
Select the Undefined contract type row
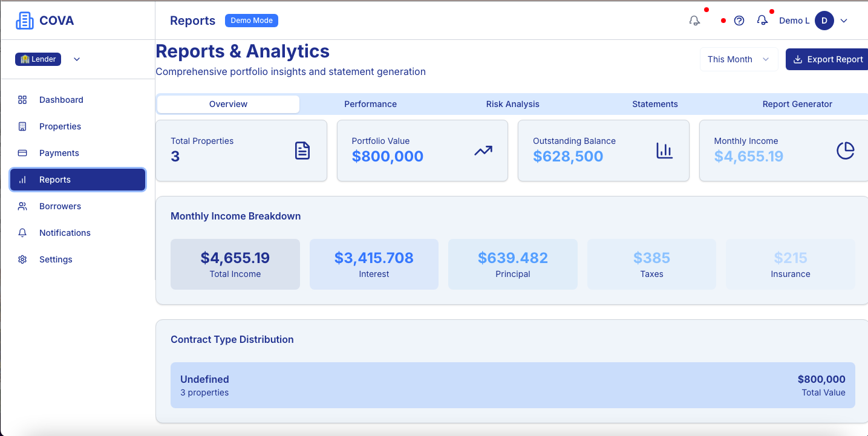pyautogui.click(x=512, y=385)
